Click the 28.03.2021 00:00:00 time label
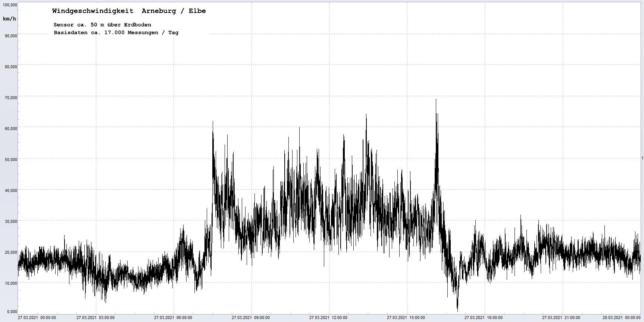 [622, 318]
